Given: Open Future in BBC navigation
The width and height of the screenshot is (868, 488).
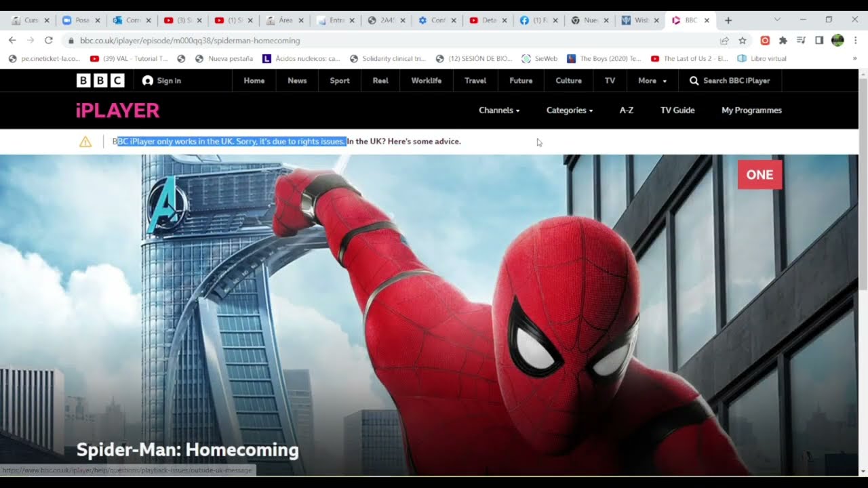Looking at the screenshot, I should [521, 81].
